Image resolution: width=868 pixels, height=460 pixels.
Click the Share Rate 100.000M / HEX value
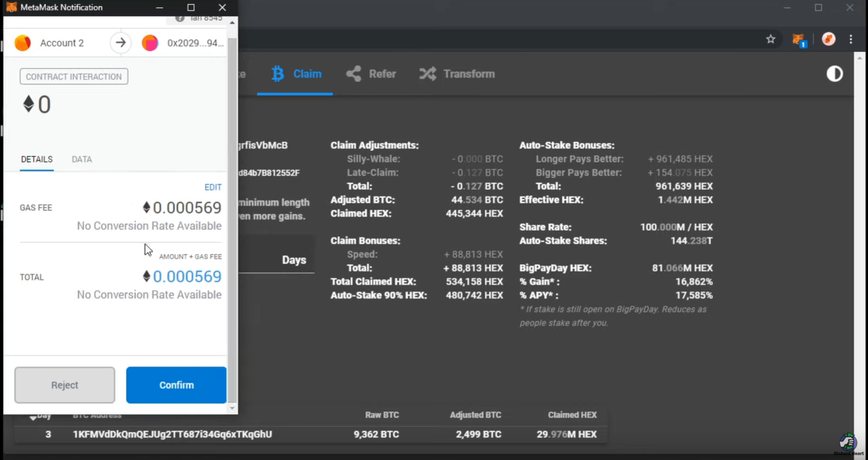[677, 227]
